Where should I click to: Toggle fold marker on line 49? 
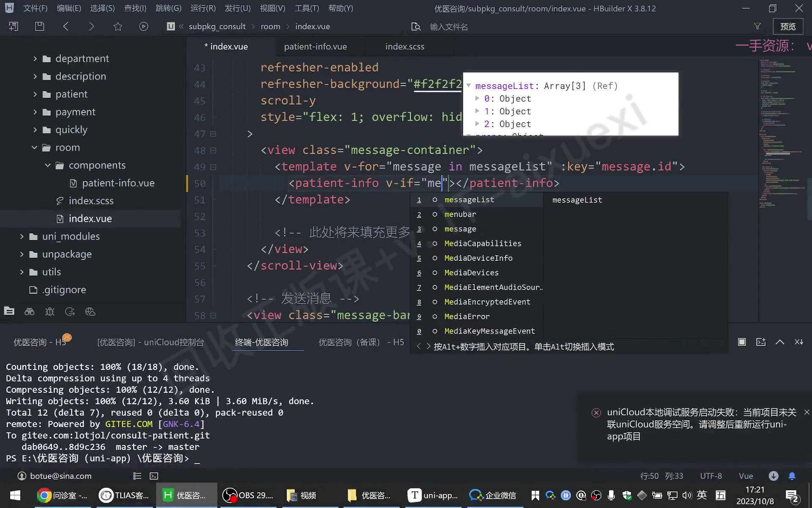tap(213, 167)
